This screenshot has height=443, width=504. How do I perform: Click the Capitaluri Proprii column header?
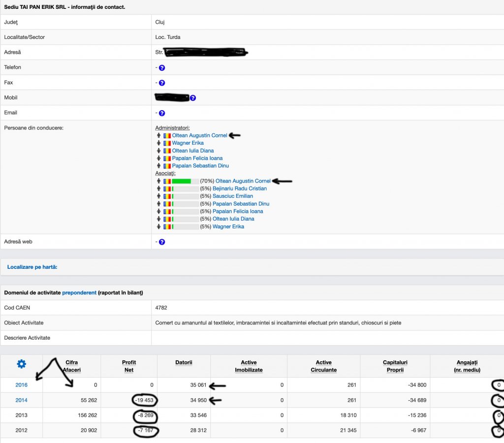click(x=395, y=366)
